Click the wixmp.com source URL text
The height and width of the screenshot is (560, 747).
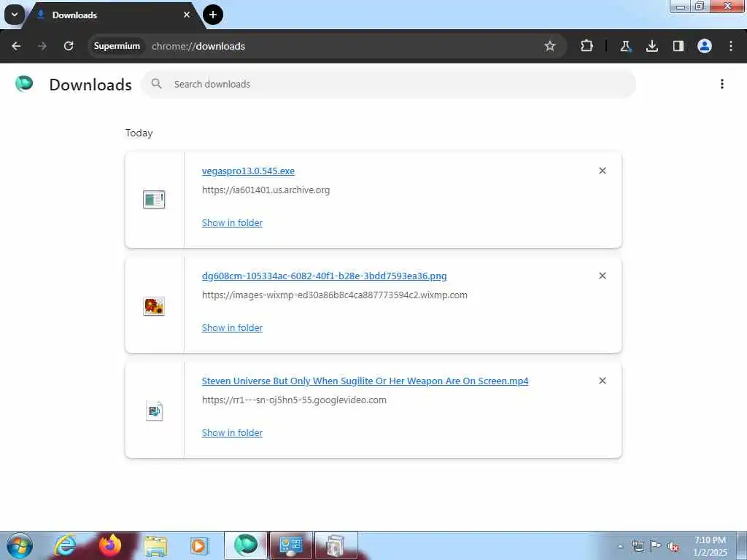[334, 295]
